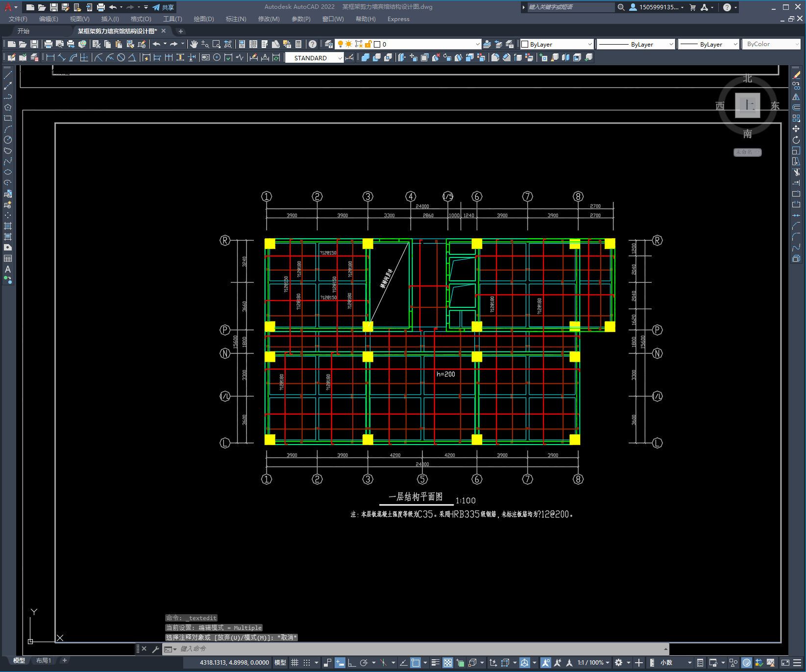Click new drawing tab plus button

pyautogui.click(x=180, y=31)
